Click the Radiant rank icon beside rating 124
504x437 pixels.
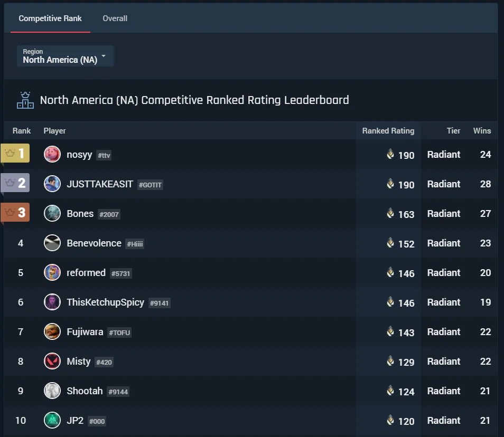(x=390, y=391)
